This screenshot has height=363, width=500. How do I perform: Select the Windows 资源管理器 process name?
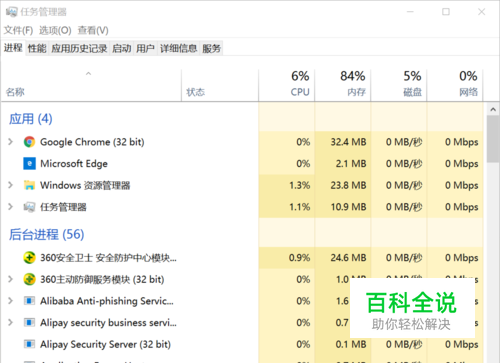pos(85,185)
